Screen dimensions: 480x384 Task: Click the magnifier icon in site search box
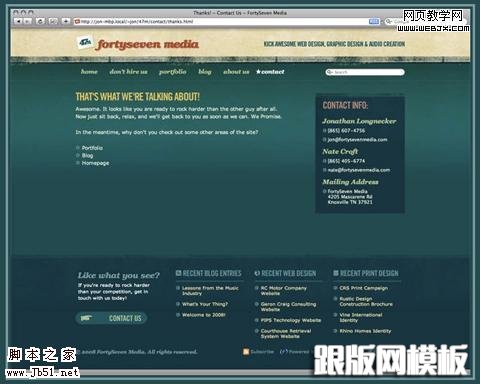[330, 72]
